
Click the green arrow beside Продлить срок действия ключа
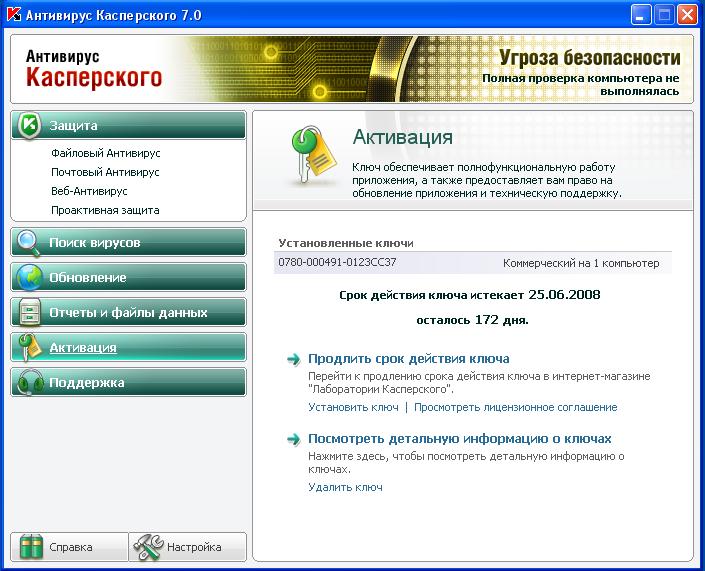[x=294, y=359]
